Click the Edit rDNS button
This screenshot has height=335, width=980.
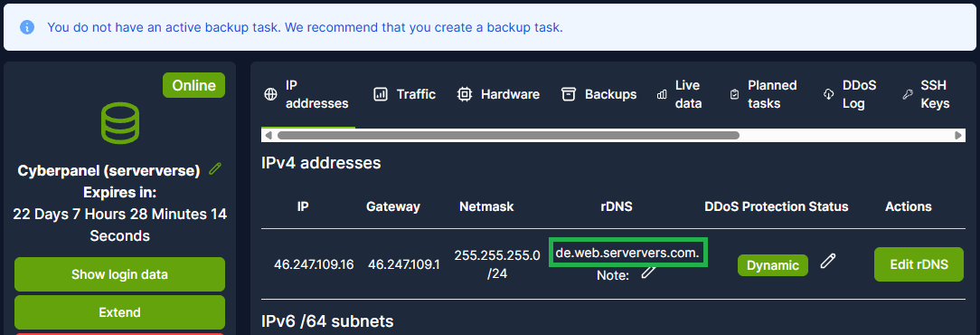(919, 264)
